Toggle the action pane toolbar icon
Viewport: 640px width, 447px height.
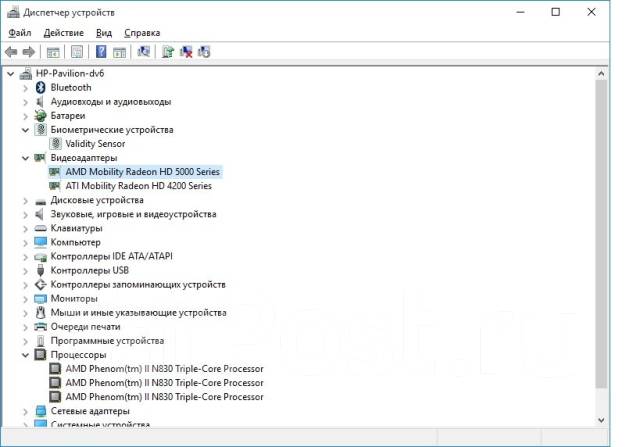[x=119, y=52]
